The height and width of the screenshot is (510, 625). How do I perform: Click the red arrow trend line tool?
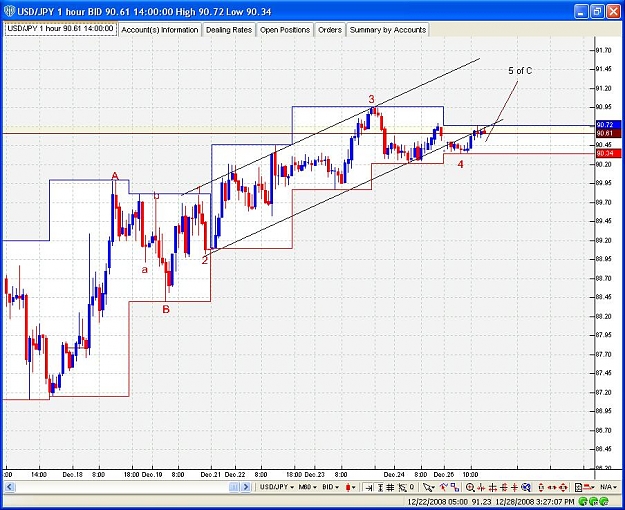(444, 487)
